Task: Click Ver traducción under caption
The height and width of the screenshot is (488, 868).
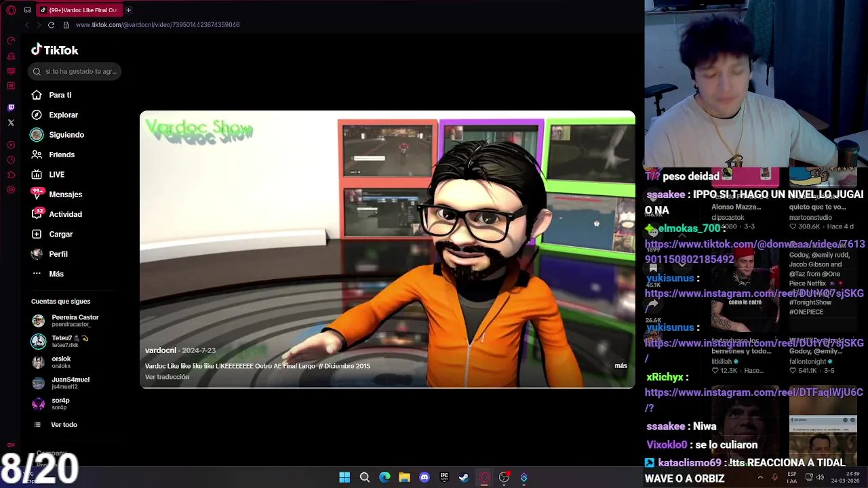Action: click(x=167, y=377)
